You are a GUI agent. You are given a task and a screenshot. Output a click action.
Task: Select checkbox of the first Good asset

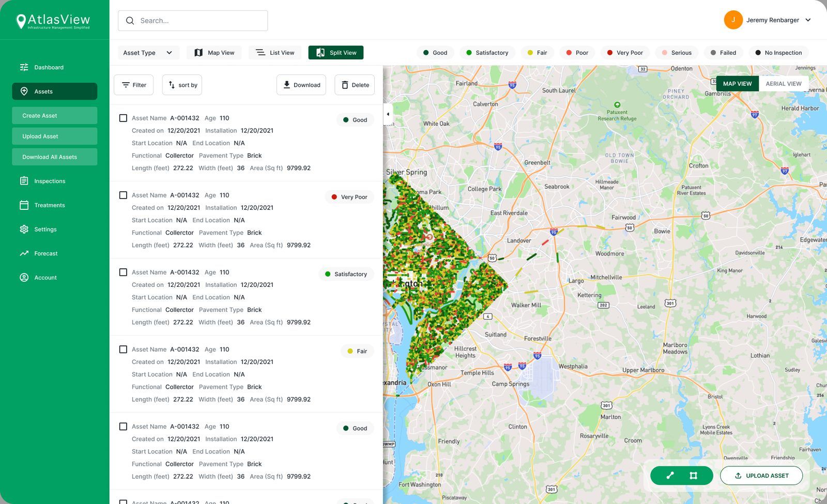[x=123, y=118]
